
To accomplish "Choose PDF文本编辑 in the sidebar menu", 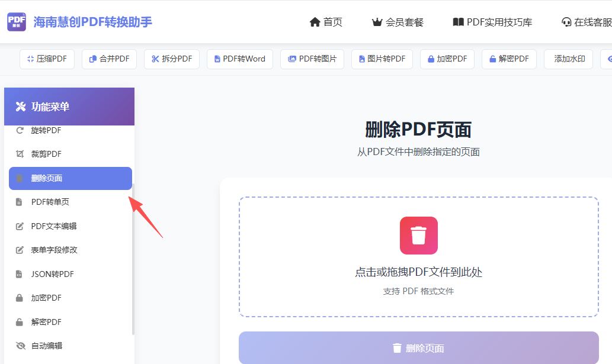I will [x=71, y=226].
